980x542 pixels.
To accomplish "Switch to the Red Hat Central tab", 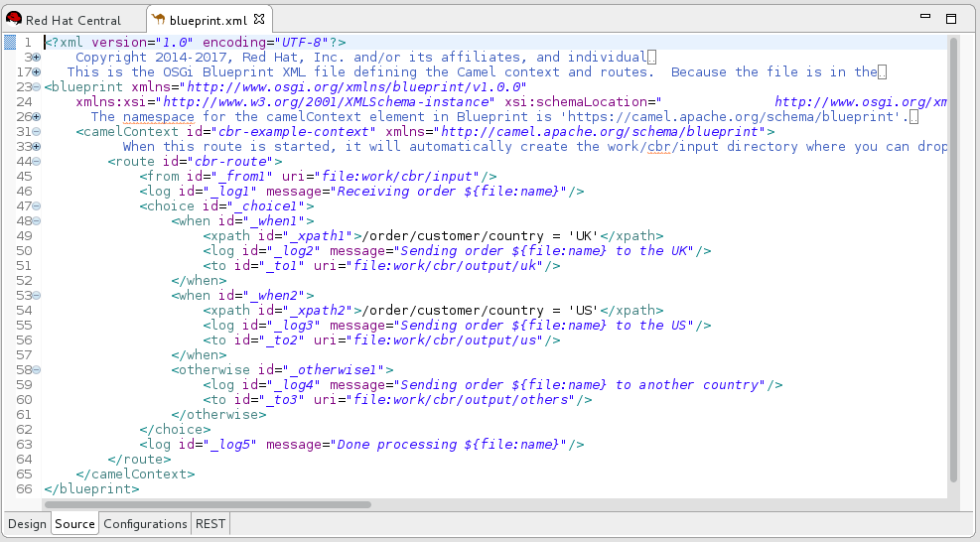I will click(x=72, y=20).
